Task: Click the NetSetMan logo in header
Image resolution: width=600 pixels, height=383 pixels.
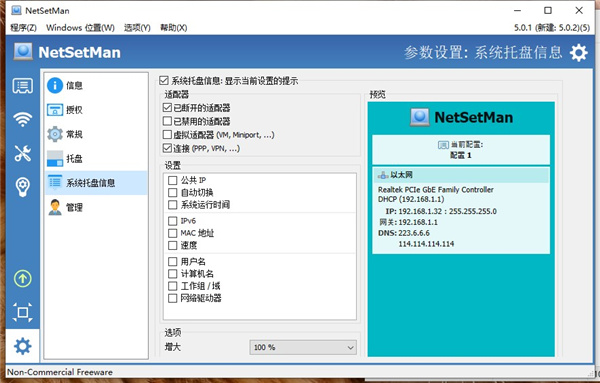Action: [67, 52]
